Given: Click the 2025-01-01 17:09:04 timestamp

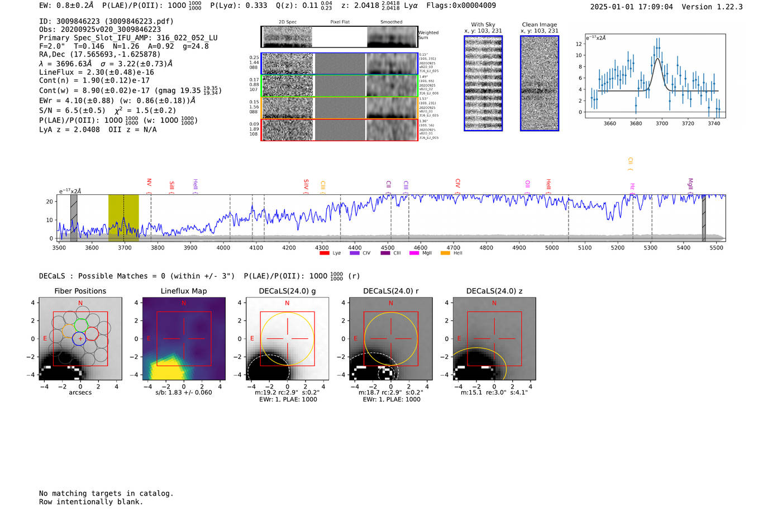Looking at the screenshot, I should coord(632,7).
